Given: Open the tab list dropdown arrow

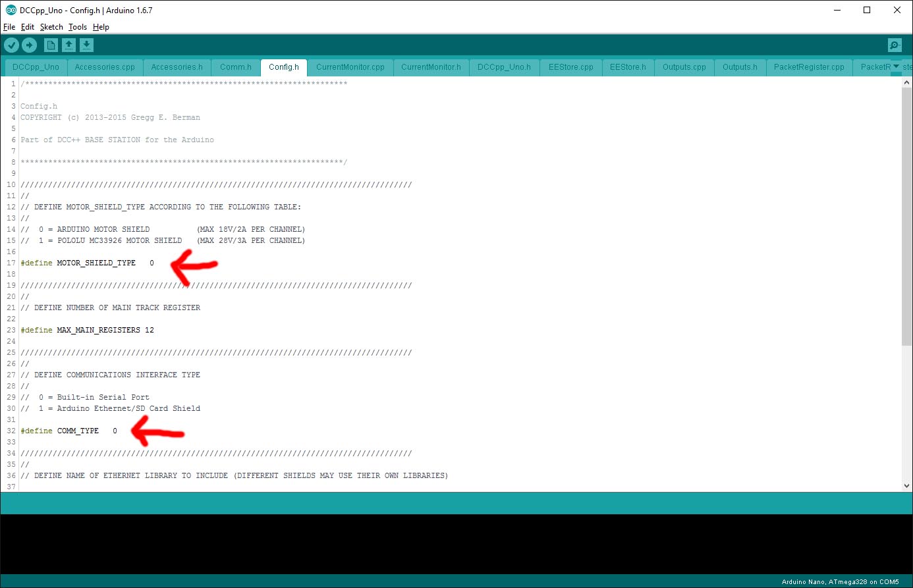Looking at the screenshot, I should click(896, 67).
